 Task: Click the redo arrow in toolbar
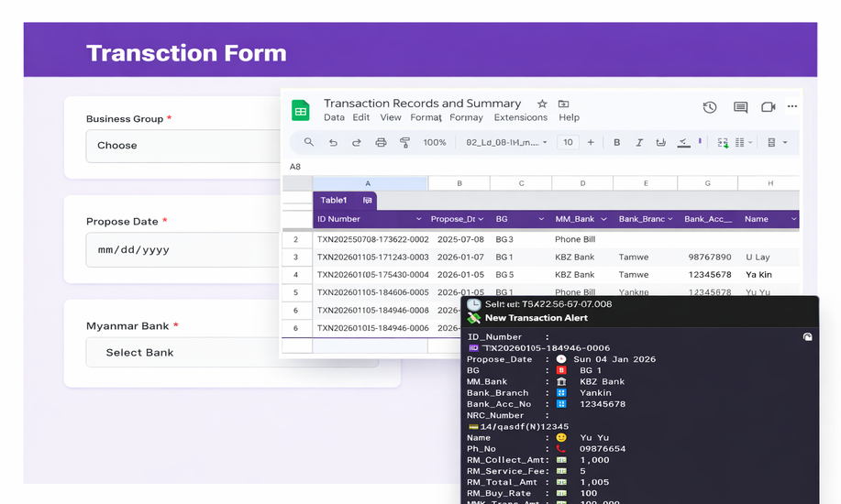pyautogui.click(x=357, y=143)
